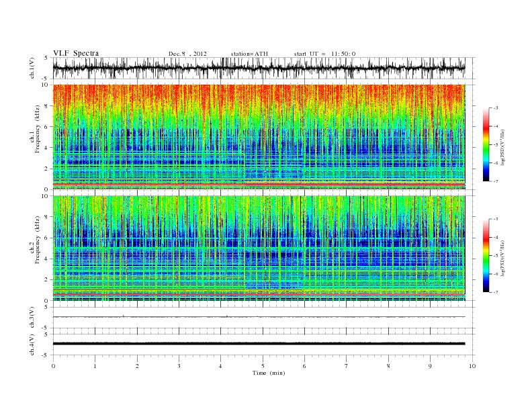
Task: Click the ch.1 spectrogram color scale bar
Action: [486, 145]
